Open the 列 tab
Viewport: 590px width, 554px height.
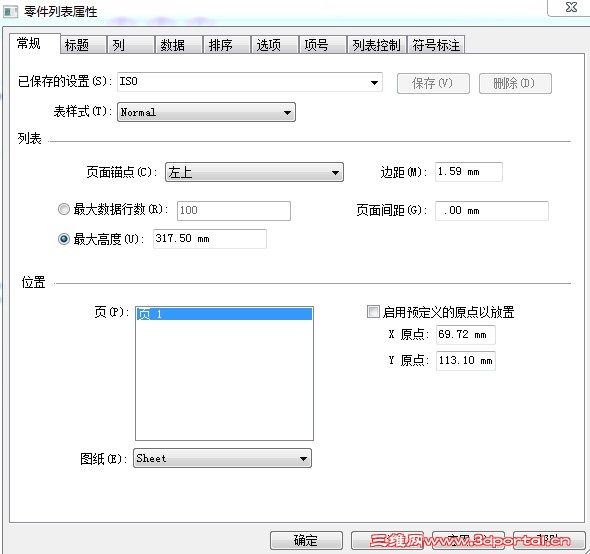tap(131, 45)
